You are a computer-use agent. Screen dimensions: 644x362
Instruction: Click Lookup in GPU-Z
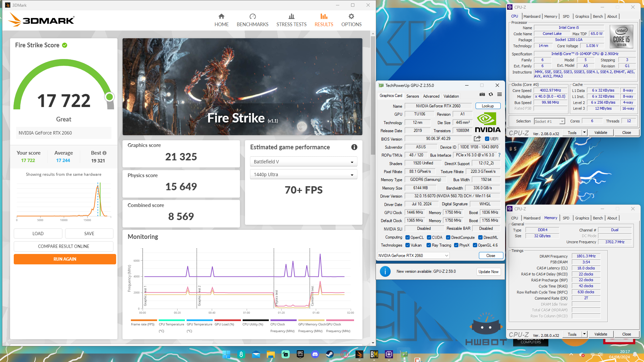(488, 106)
